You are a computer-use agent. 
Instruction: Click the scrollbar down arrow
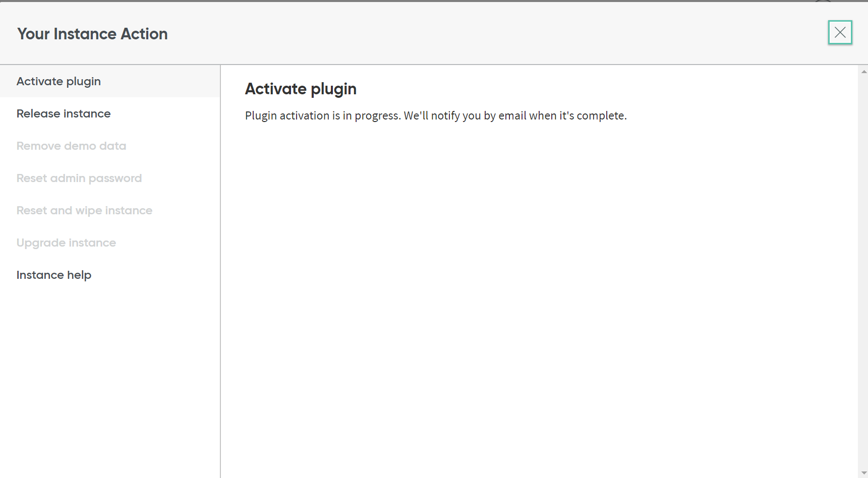click(863, 473)
